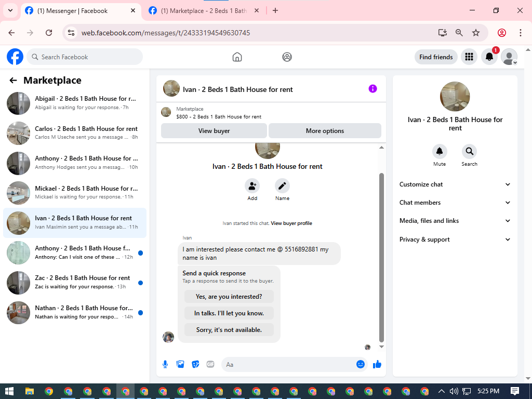Attach a file with the photo icon
The width and height of the screenshot is (532, 399).
pyautogui.click(x=180, y=364)
